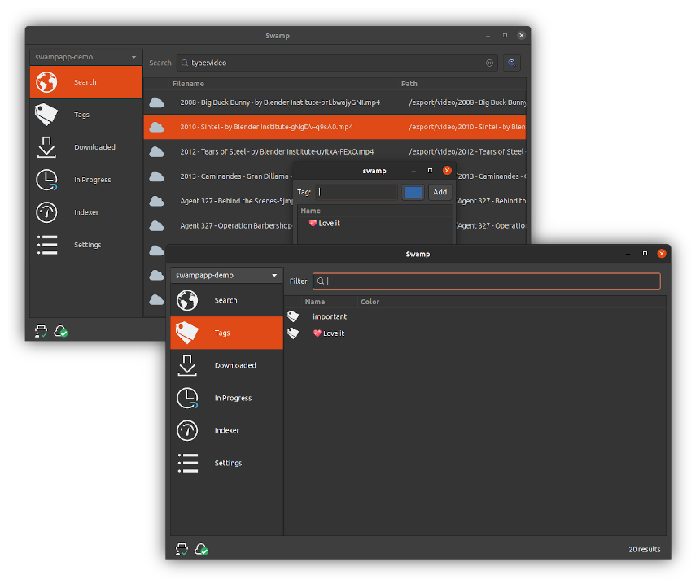
Task: Focus the Tag input field in dialog
Action: (357, 192)
